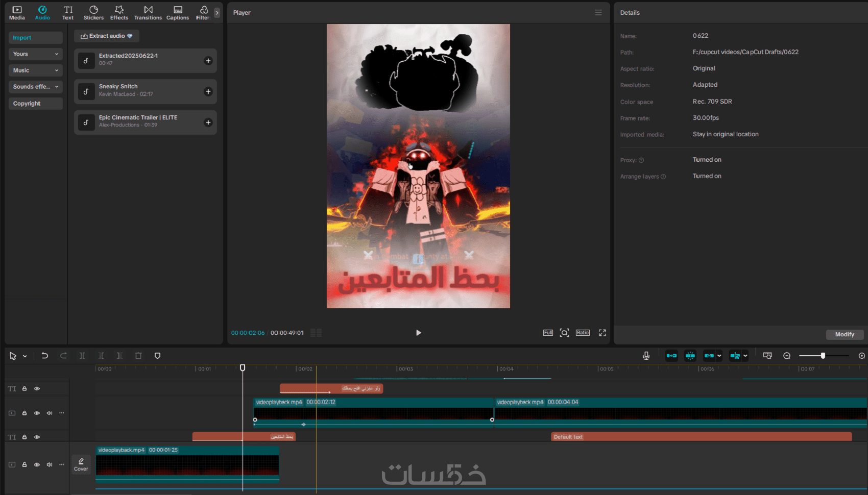Hide the main Cover track
Screen dimensions: 868x495
(37, 465)
